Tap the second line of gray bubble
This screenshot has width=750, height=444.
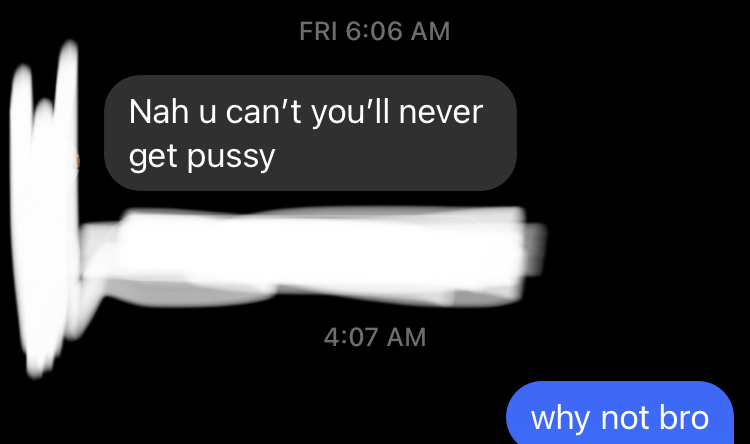(x=202, y=157)
